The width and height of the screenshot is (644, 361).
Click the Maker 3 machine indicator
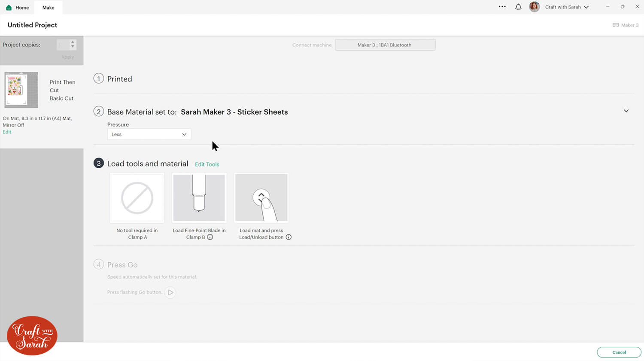point(626,25)
